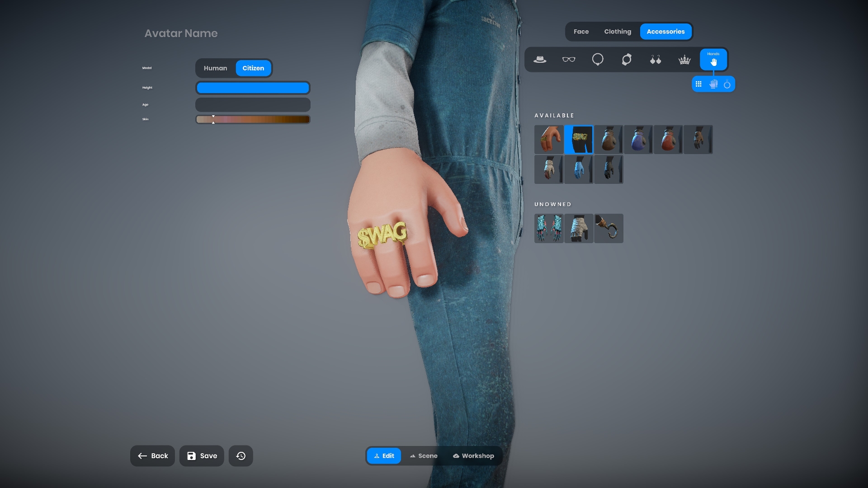
Task: Open the hats accessory category
Action: (x=540, y=60)
